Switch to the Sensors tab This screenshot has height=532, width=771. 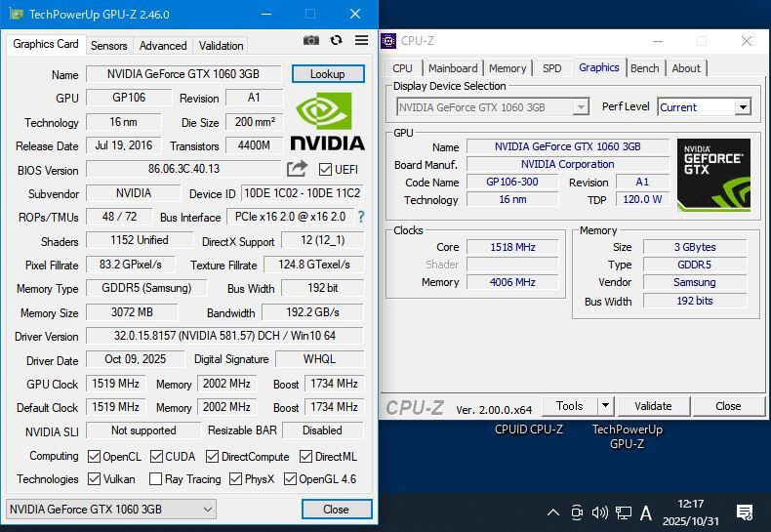tap(108, 46)
